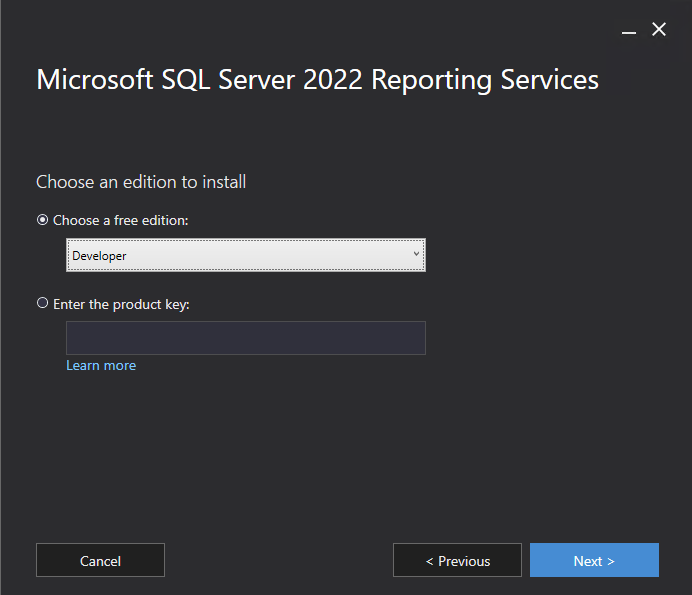
Task: Minimize the Reporting Services installer window
Action: [629, 30]
